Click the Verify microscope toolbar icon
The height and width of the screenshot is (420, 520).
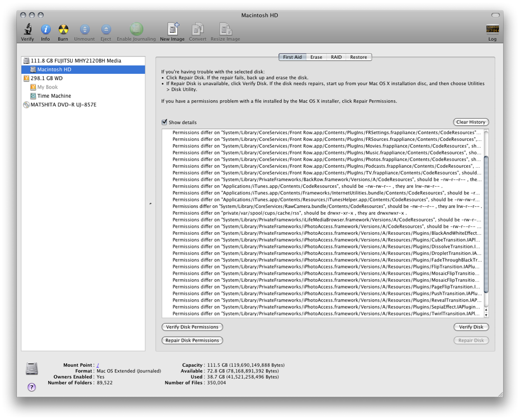27,29
